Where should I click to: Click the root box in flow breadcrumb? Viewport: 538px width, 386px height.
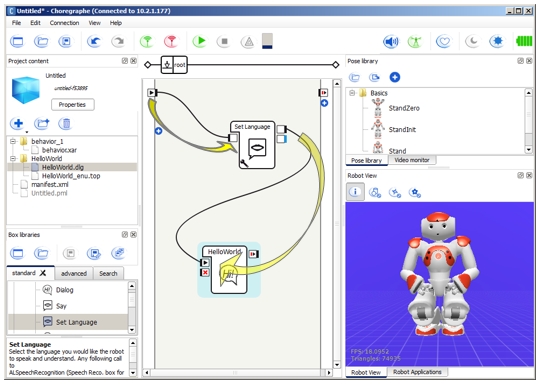coord(174,65)
